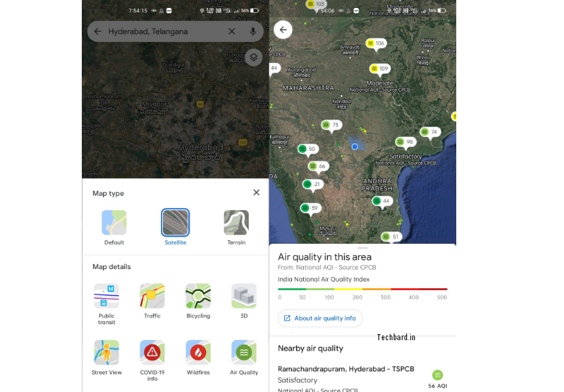Tap the Amravati label on the map
The width and height of the screenshot is (564, 392).
click(x=350, y=50)
